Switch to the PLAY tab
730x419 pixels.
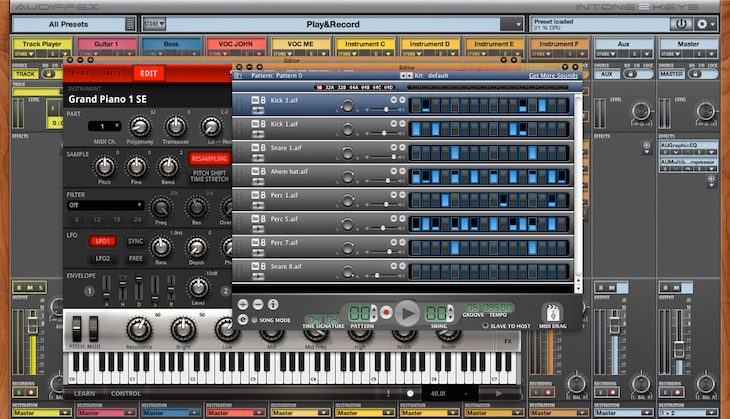(80, 73)
